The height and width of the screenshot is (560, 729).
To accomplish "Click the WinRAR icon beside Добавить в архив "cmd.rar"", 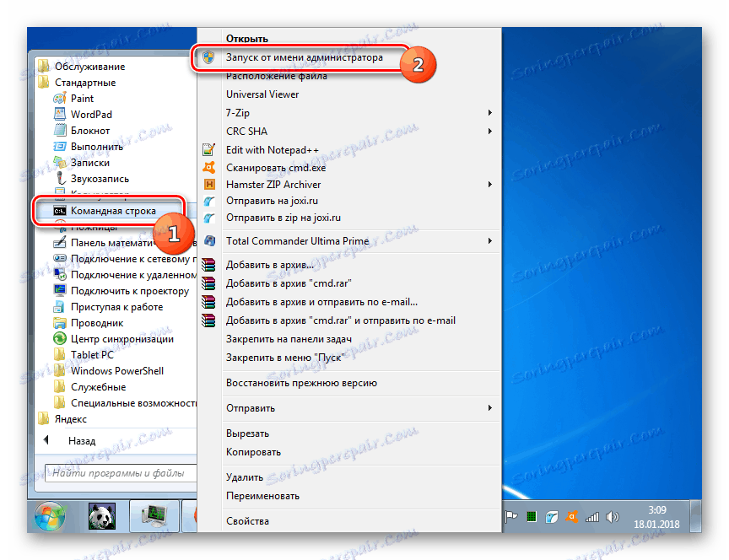I will (208, 283).
